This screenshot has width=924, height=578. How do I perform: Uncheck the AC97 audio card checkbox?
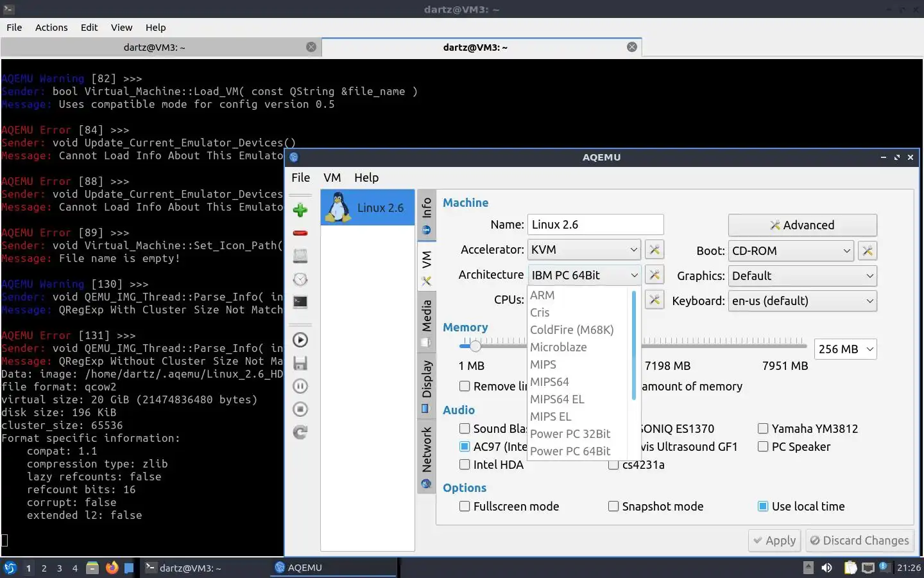[x=465, y=446]
